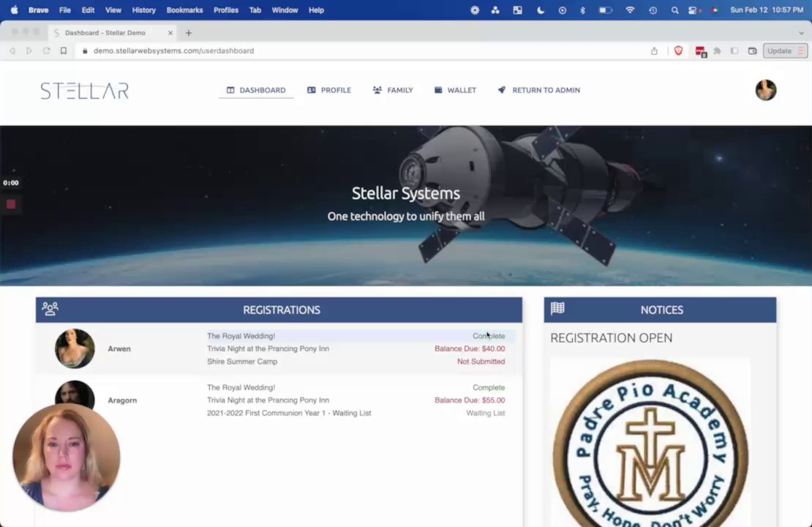
Task: Open Arwen's The Royal Wedding registration
Action: (x=241, y=336)
